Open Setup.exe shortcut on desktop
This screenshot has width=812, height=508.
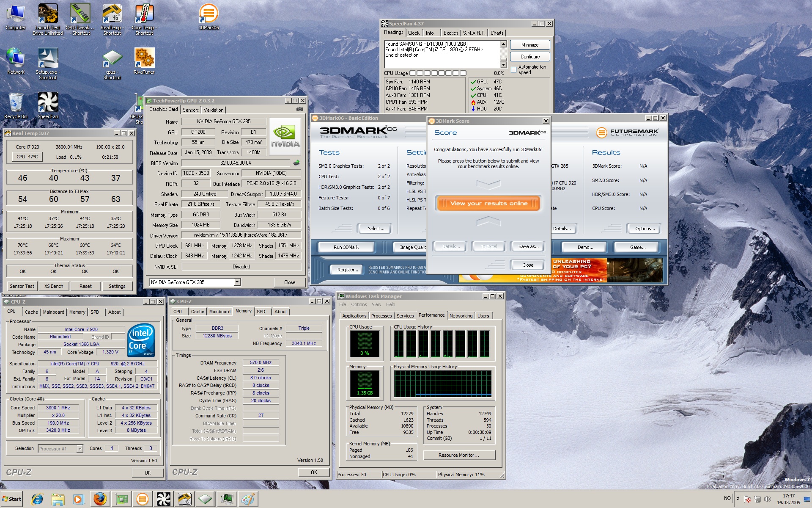pyautogui.click(x=48, y=63)
